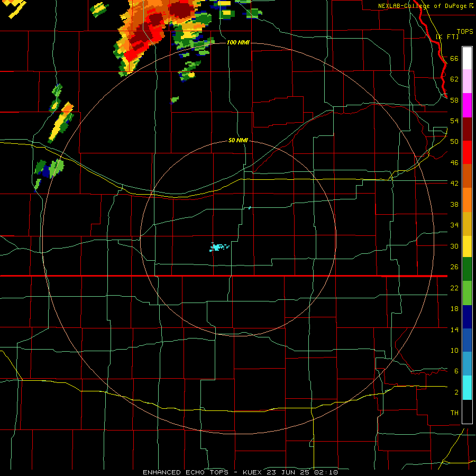Image resolution: width=476 pixels, height=476 pixels.
Task: Click the 'TH' threshold label
Action: (454, 413)
